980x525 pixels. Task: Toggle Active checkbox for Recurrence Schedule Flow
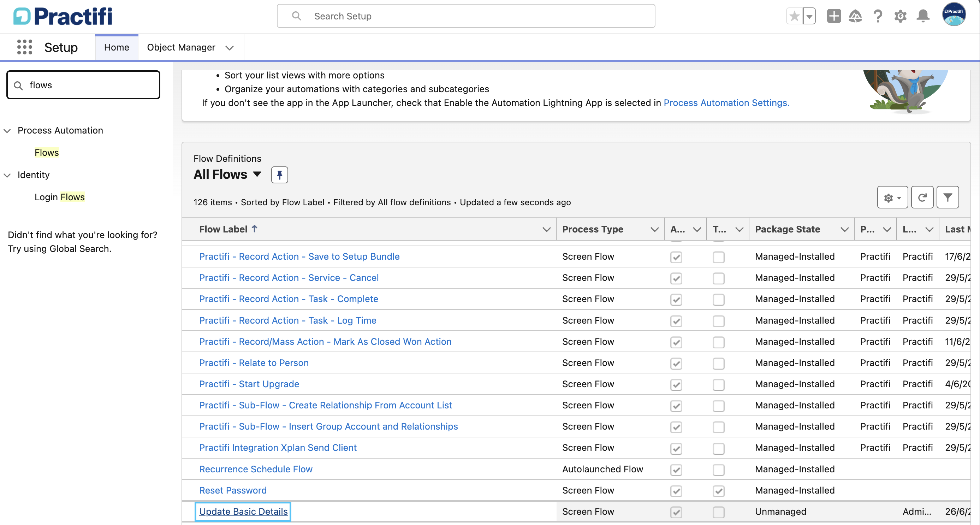pos(676,470)
